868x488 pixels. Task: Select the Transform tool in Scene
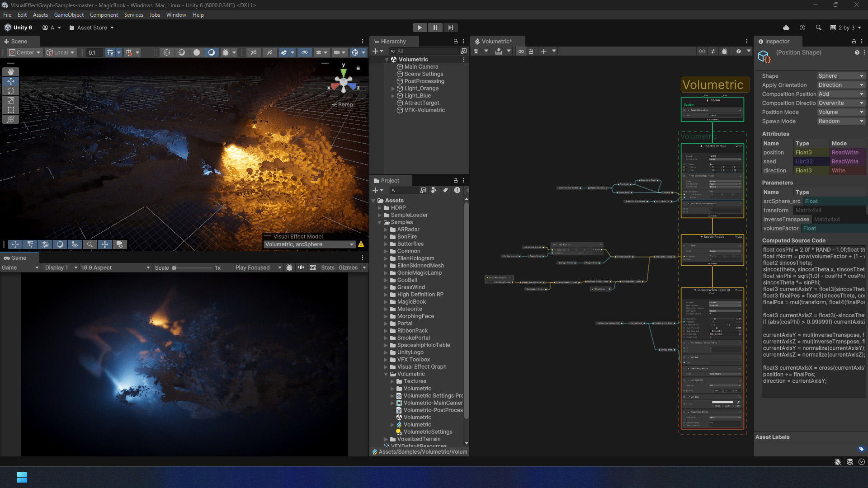[x=11, y=119]
